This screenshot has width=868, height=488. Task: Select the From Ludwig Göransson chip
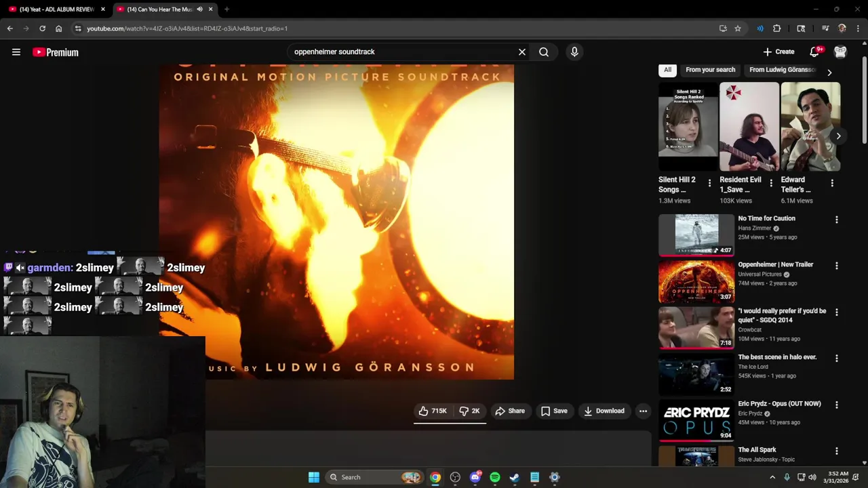(782, 70)
